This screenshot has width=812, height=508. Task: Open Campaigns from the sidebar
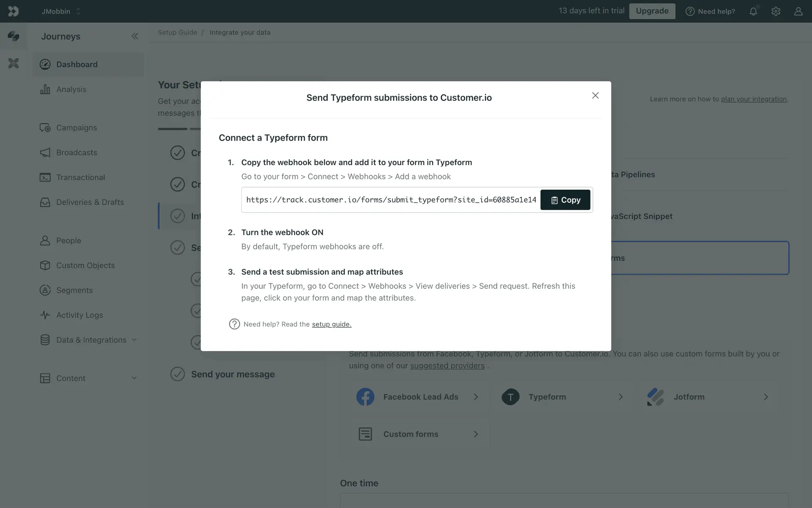point(77,127)
